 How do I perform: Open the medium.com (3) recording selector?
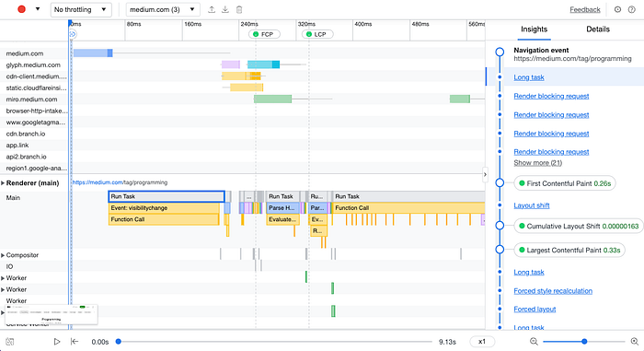163,9
